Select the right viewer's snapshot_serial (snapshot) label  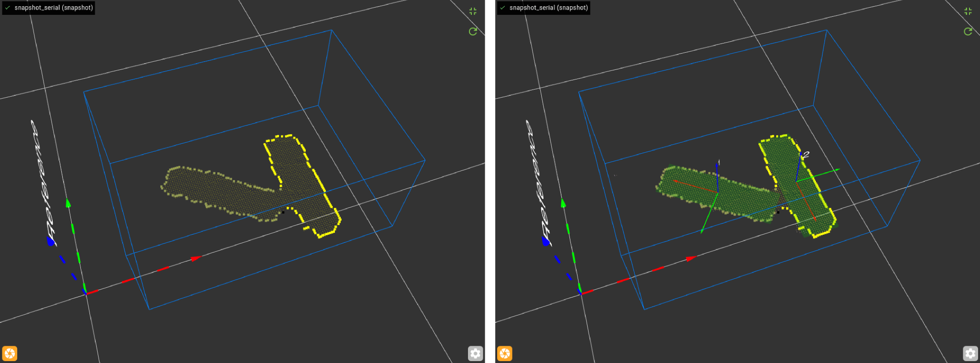point(548,8)
